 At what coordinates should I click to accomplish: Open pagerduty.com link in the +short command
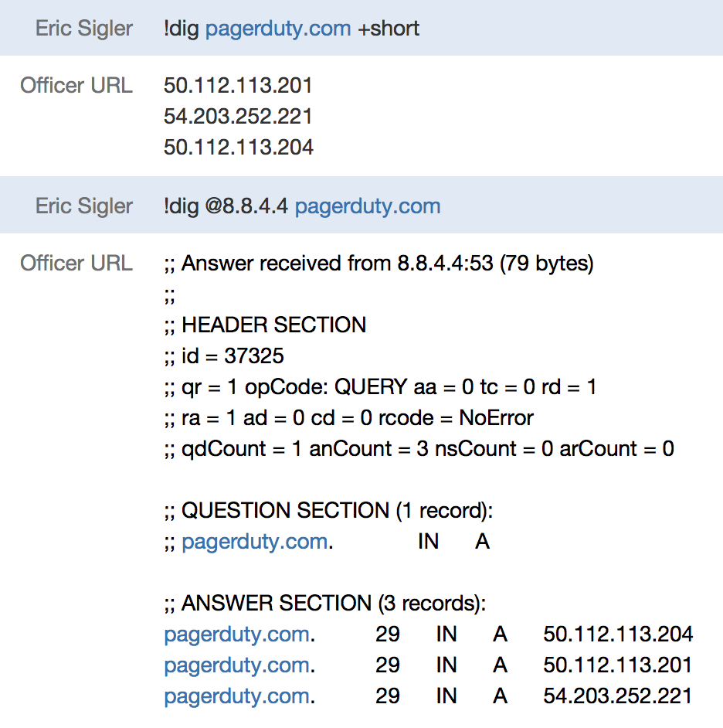(278, 29)
